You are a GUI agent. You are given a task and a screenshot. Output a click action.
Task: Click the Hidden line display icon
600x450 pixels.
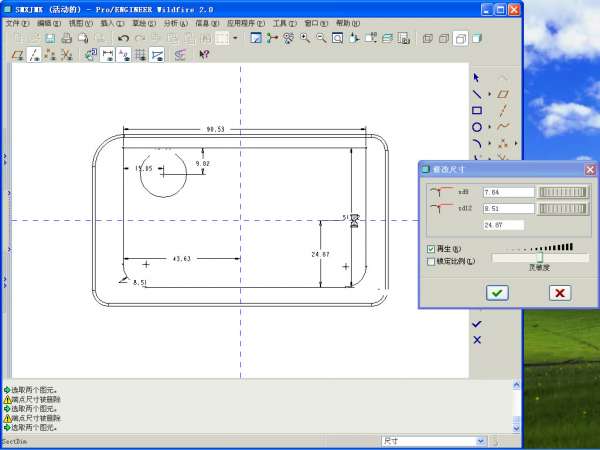pyautogui.click(x=444, y=38)
